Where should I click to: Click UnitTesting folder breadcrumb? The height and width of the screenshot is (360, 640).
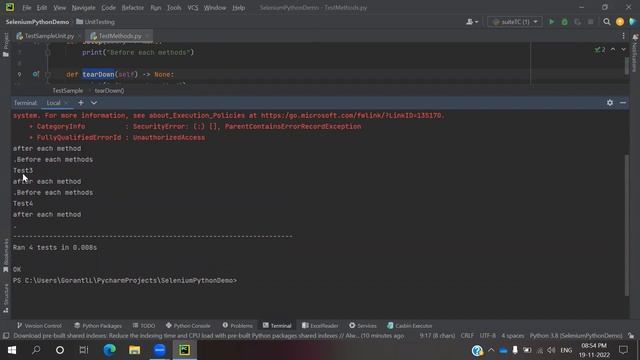point(96,22)
